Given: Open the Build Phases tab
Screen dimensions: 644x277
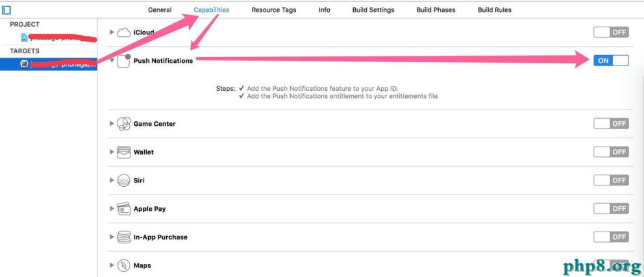Looking at the screenshot, I should (x=436, y=10).
